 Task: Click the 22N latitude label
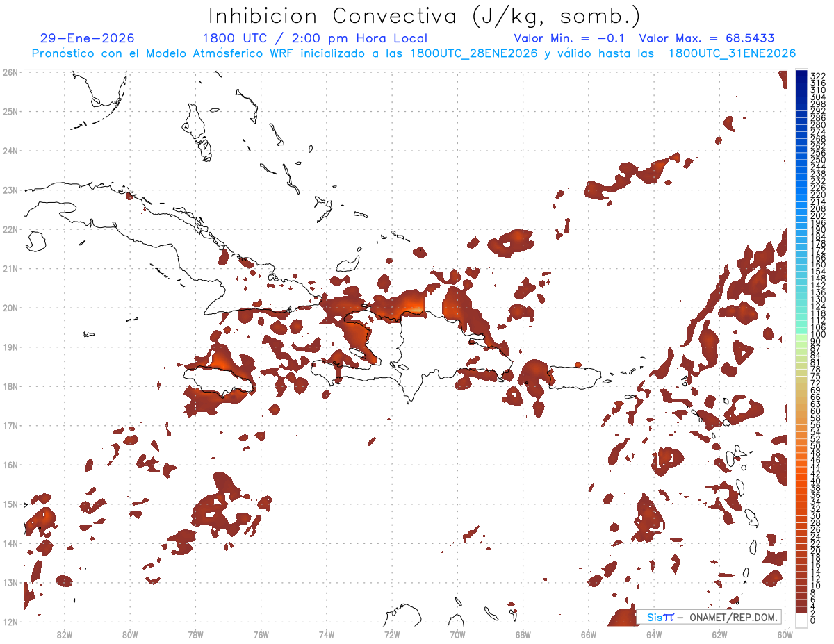click(10, 229)
